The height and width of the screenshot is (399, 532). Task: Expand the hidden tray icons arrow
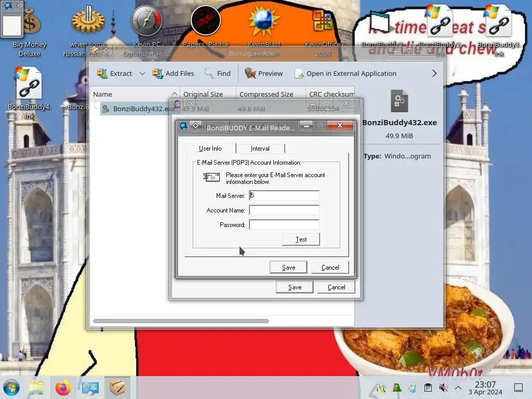(x=458, y=388)
